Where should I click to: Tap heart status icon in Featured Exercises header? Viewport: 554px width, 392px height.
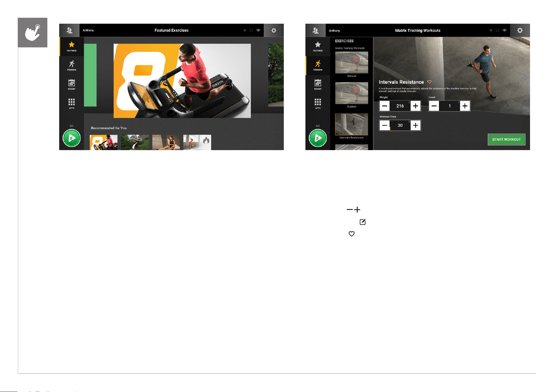tap(245, 30)
